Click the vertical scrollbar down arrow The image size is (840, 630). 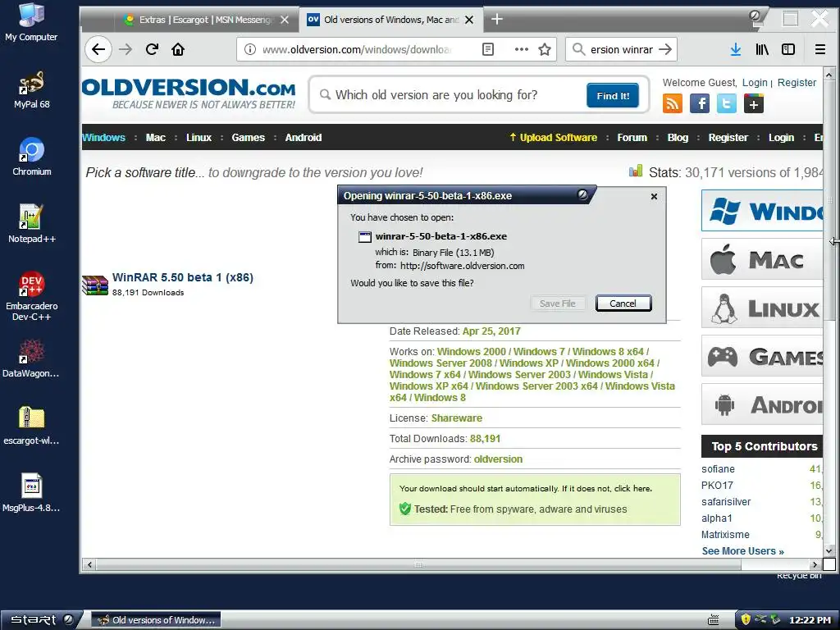829,550
